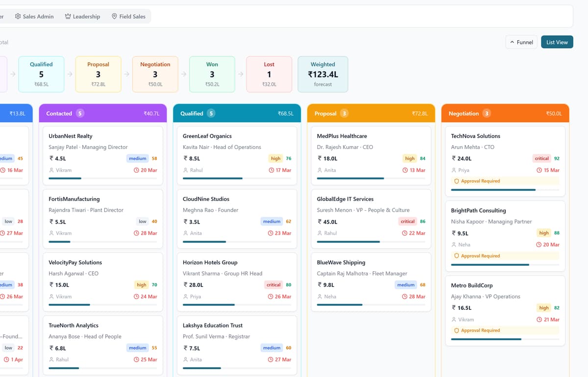This screenshot has height=377, width=588.
Task: Click the person icon beside Neha on BlueWave Shipping
Action: (320, 297)
